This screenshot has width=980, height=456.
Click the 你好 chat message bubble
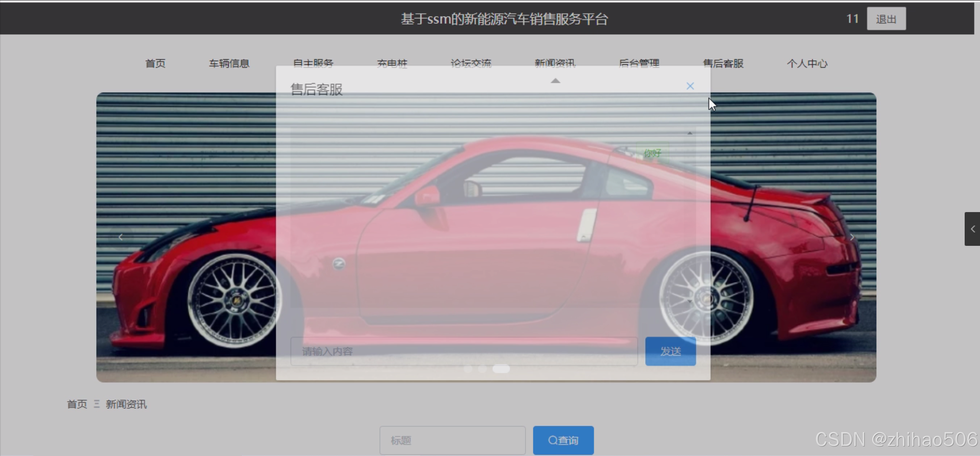[652, 153]
